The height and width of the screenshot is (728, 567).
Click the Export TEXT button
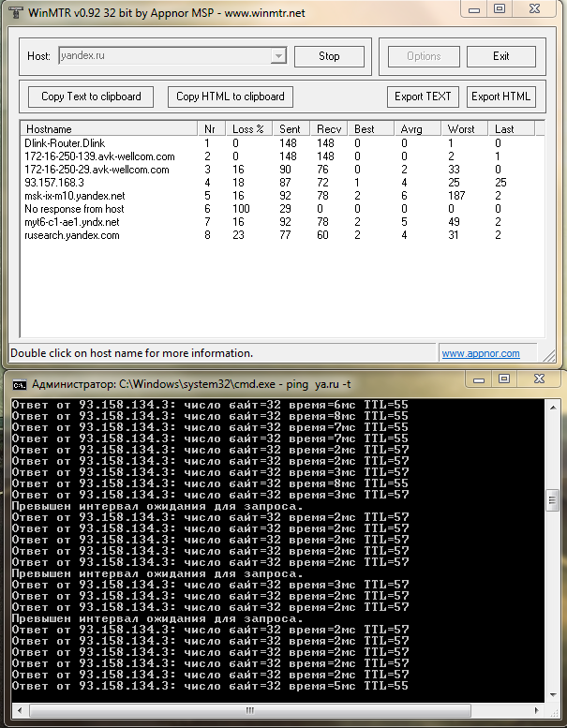point(423,97)
